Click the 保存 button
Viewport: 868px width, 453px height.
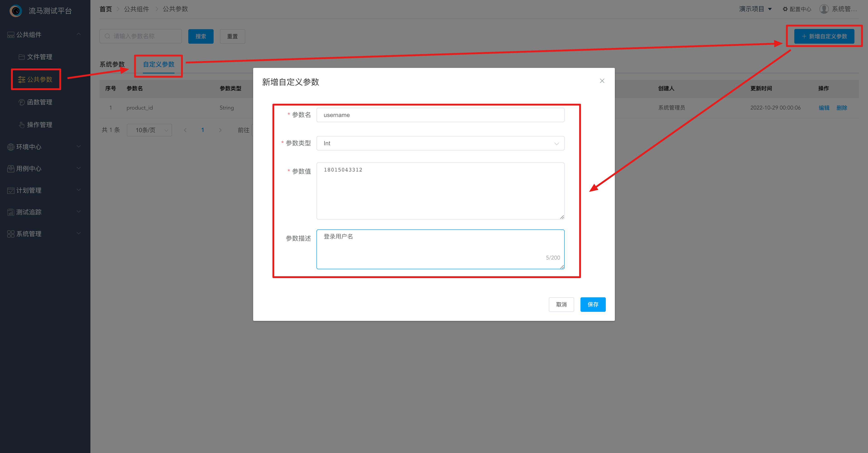pos(593,305)
